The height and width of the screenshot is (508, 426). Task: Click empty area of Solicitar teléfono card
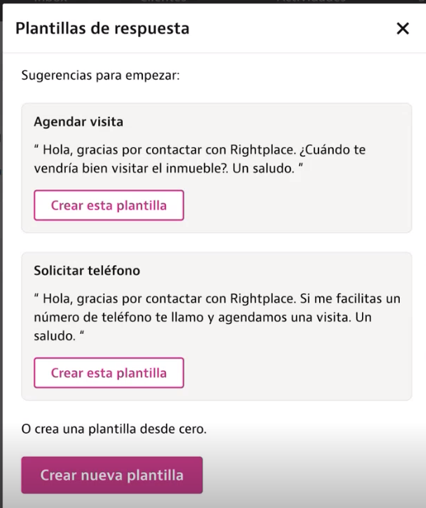click(297, 373)
